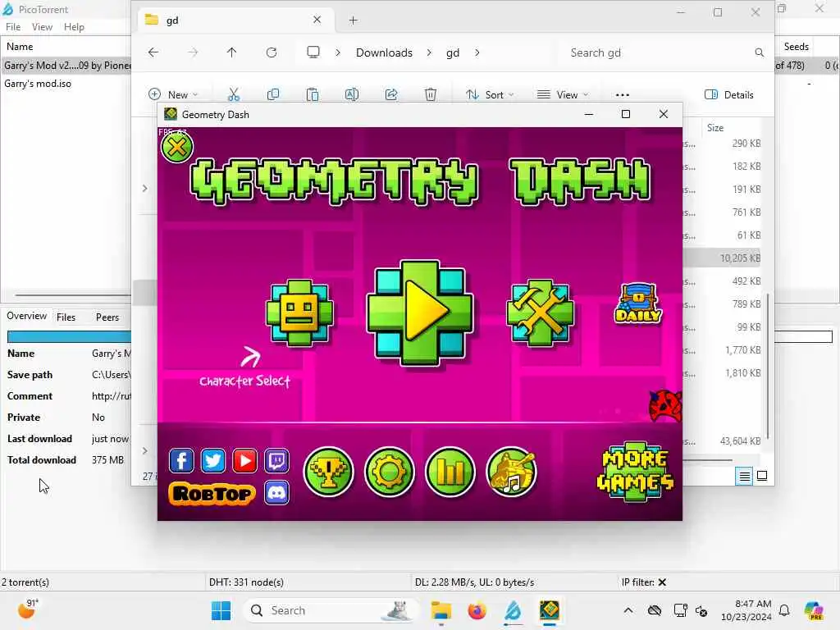Image resolution: width=840 pixels, height=630 pixels.
Task: Expand lower navigation pane chevron in Explorer
Action: click(x=144, y=451)
